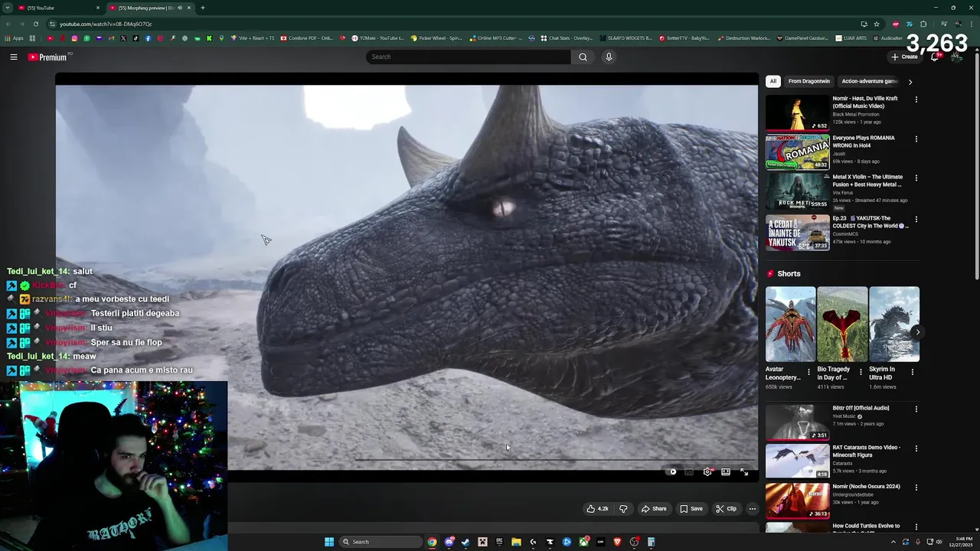Click the page vertical scrollbar

[x=976, y=168]
